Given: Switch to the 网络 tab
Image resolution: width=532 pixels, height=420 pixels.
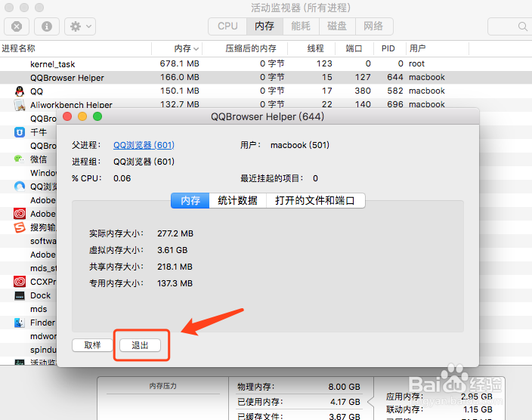Looking at the screenshot, I should click(x=374, y=26).
